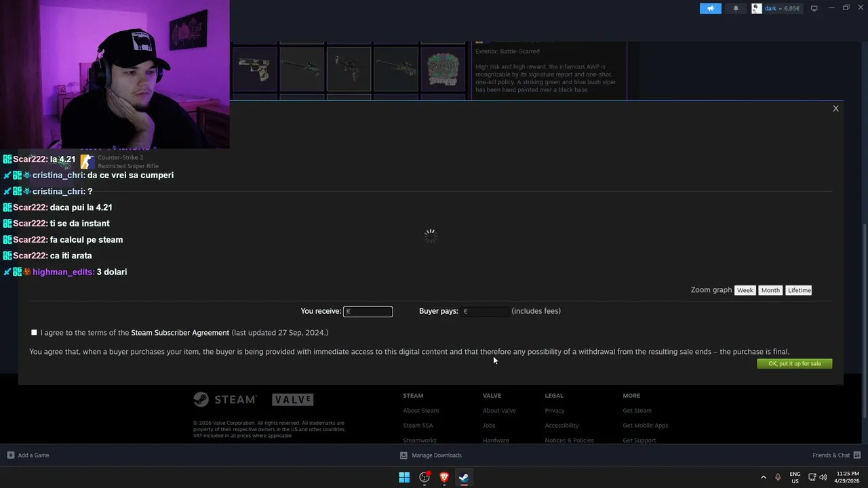Image resolution: width=868 pixels, height=488 pixels.
Task: Click the Steam taskbar icon
Action: (x=464, y=477)
